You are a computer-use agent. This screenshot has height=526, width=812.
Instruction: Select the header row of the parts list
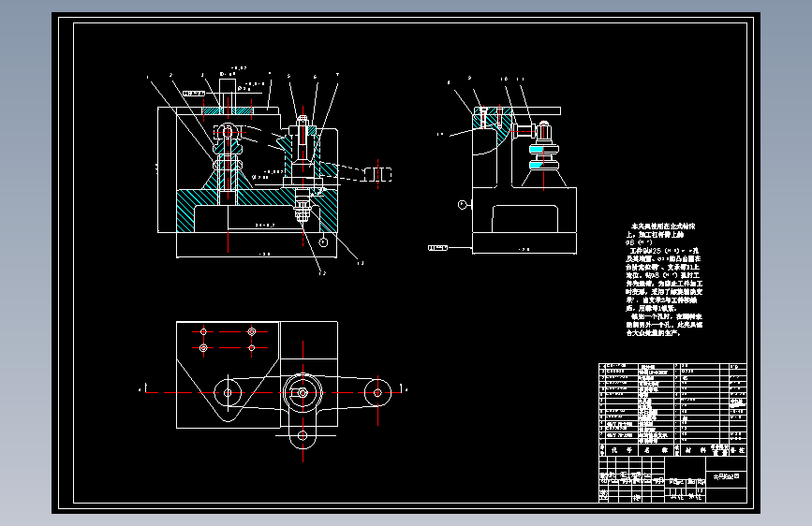coord(672,450)
